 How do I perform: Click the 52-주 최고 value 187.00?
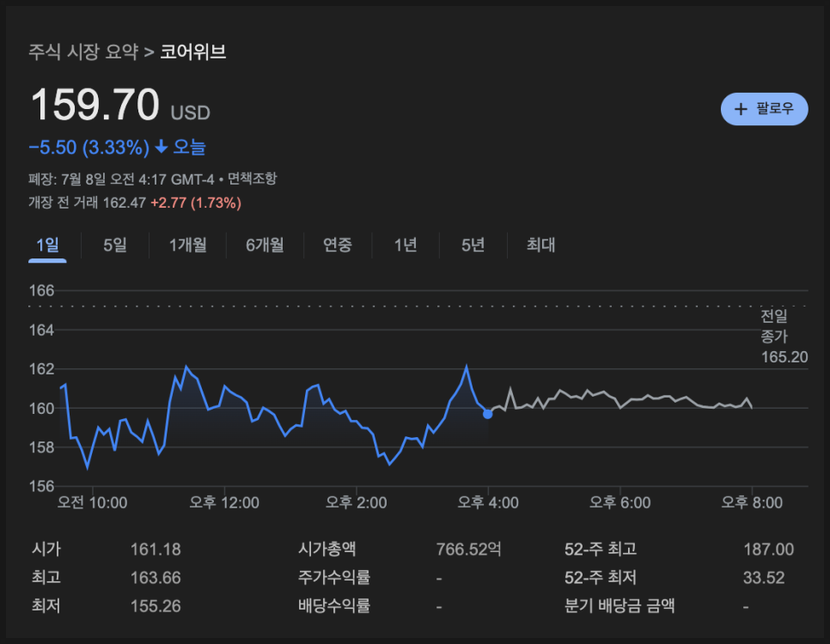[769, 550]
